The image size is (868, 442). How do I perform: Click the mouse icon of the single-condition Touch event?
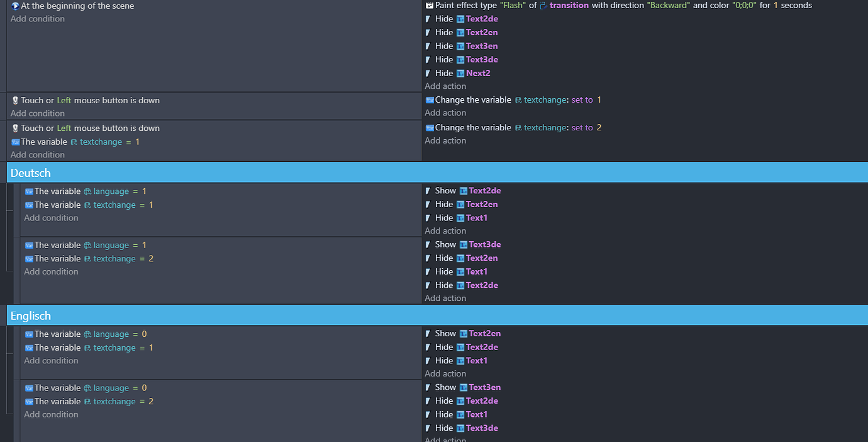(x=15, y=101)
